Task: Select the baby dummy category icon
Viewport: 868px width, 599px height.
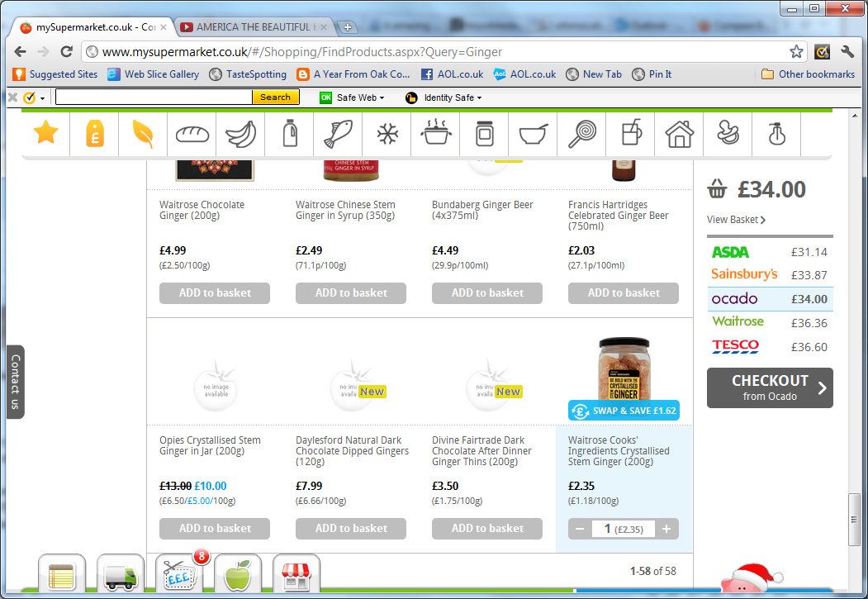Action: coord(728,133)
